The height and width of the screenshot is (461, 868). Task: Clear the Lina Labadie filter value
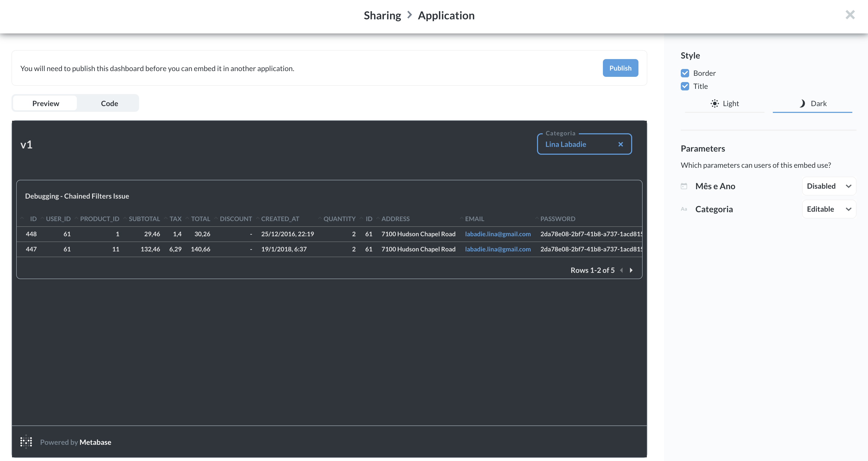click(x=621, y=144)
